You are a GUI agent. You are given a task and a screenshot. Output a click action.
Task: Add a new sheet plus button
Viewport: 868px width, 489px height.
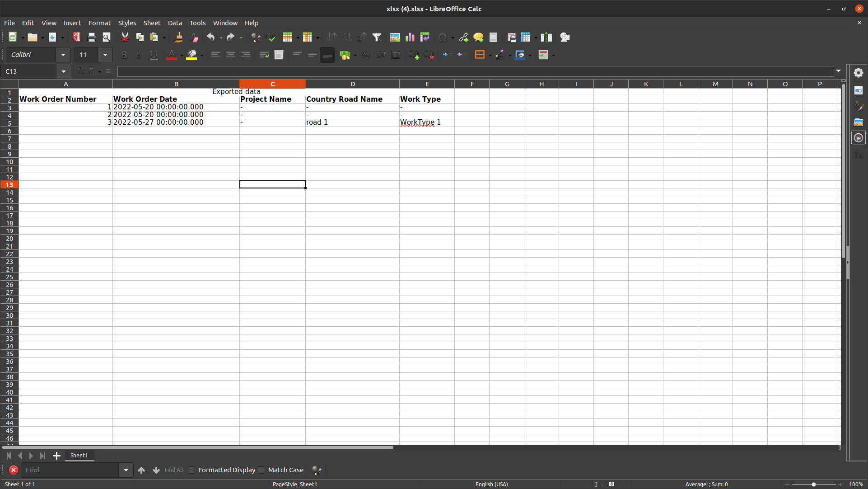point(56,456)
